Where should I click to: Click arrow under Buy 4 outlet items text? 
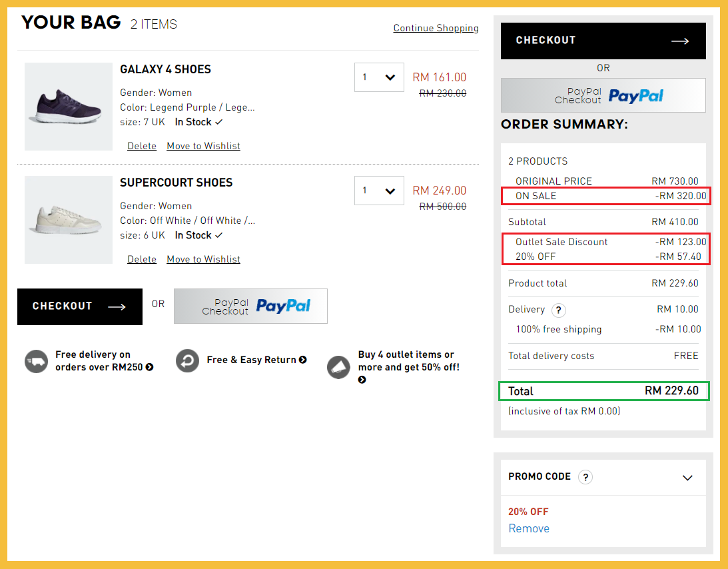point(362,380)
